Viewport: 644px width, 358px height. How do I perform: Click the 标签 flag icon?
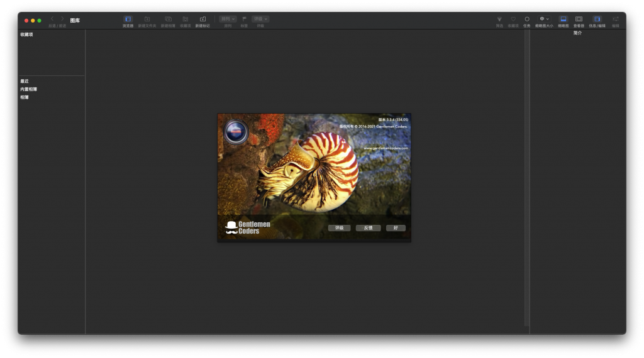pos(245,19)
